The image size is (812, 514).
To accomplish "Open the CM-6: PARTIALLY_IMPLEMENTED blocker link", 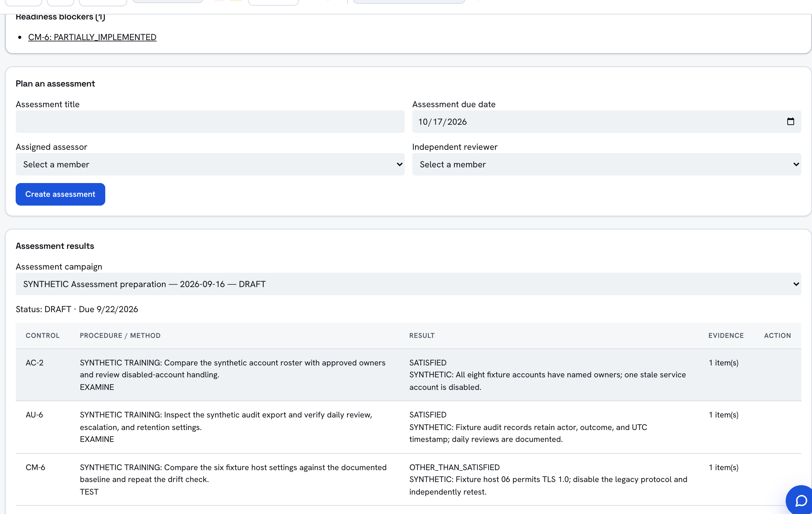I will [x=92, y=37].
